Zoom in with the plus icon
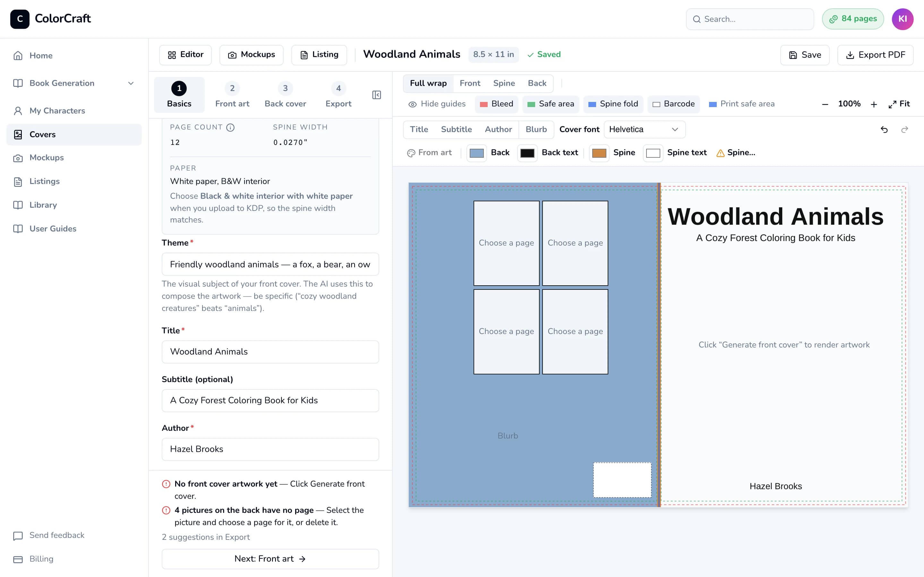924x577 pixels. click(x=874, y=104)
